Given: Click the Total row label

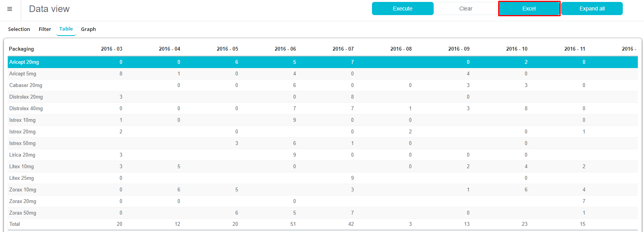Looking at the screenshot, I should coord(15,224).
